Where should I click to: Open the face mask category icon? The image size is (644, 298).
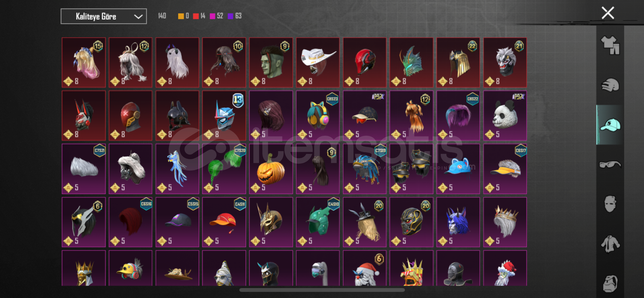click(610, 204)
